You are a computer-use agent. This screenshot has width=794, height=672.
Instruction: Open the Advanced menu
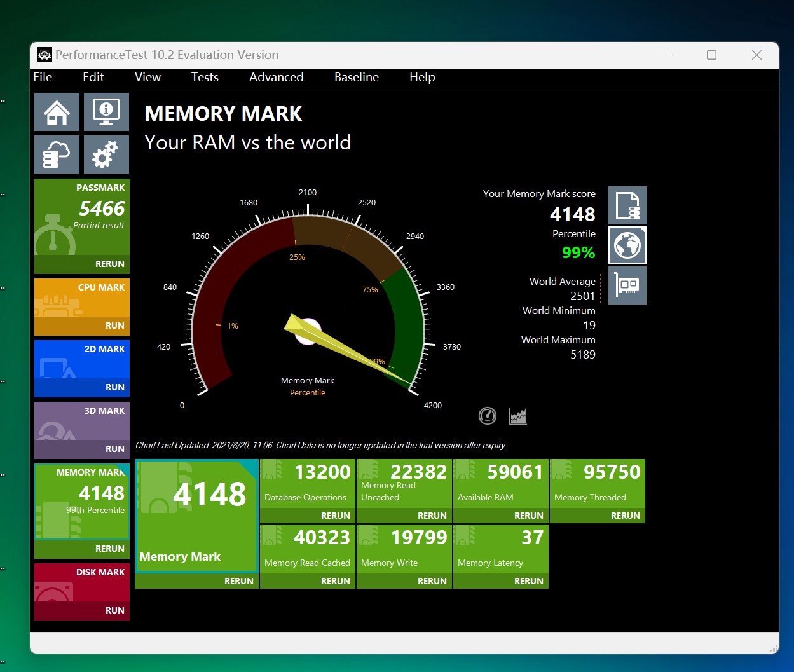click(276, 78)
